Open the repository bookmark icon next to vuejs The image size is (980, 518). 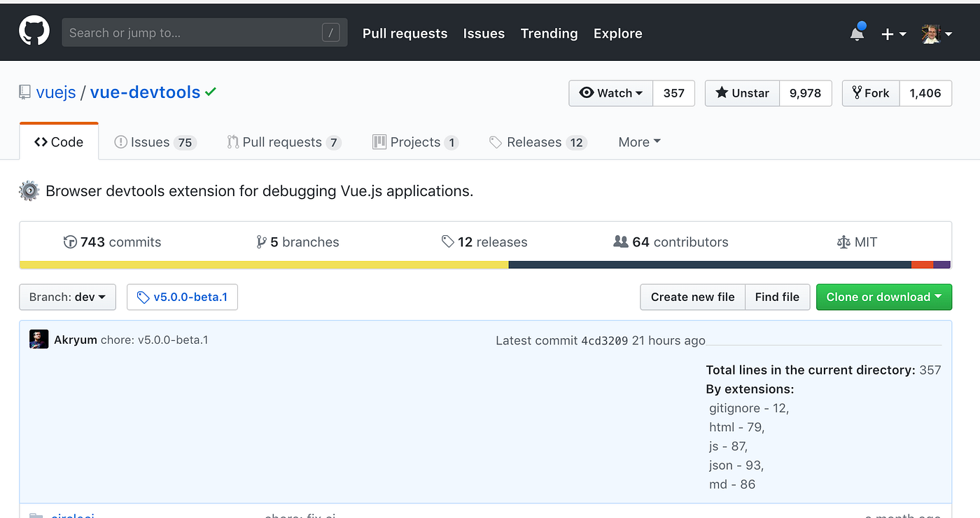tap(25, 91)
